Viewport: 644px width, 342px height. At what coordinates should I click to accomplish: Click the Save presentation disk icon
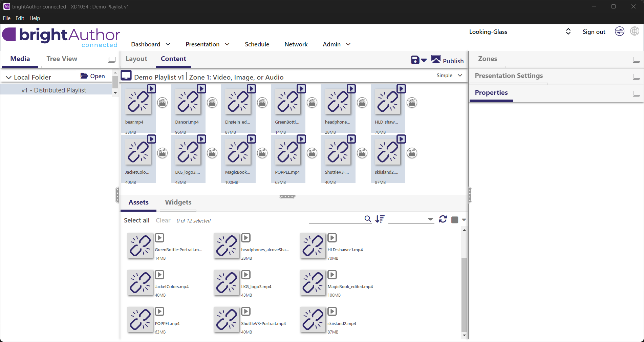(x=415, y=60)
